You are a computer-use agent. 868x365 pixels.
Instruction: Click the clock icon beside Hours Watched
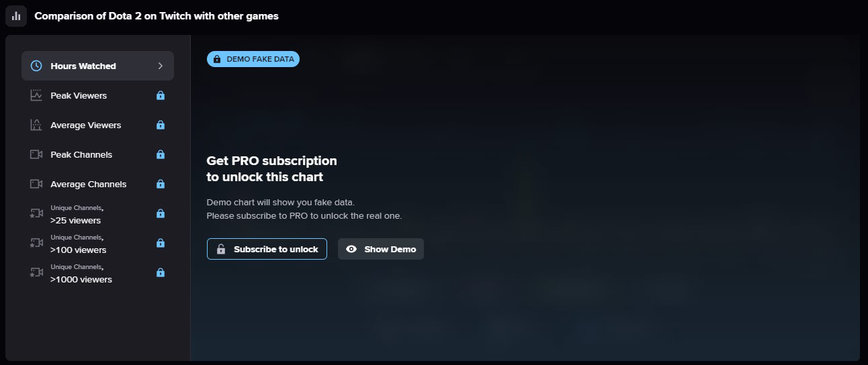coord(37,66)
